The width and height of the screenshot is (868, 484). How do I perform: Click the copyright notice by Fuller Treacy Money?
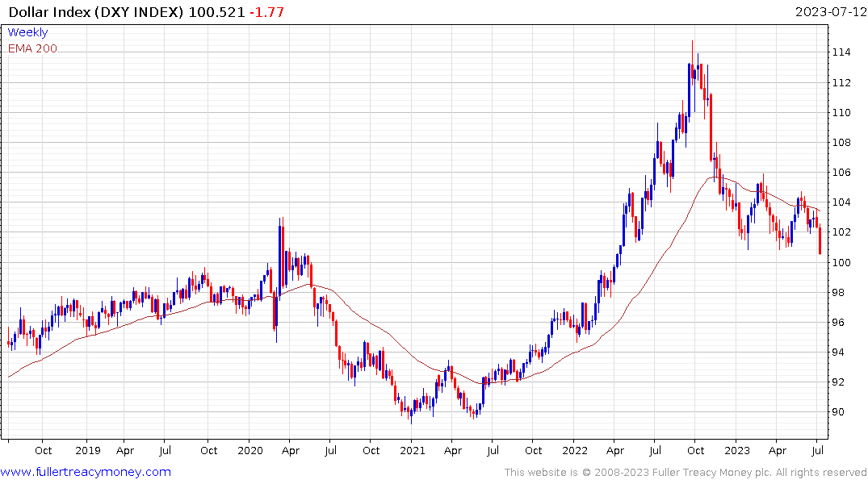coord(686,473)
